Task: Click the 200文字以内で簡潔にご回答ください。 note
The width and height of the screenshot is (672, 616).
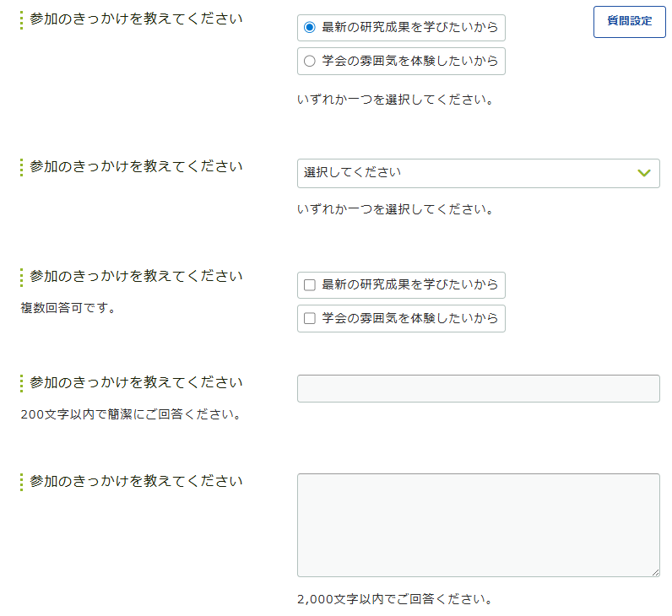Action: tap(131, 415)
